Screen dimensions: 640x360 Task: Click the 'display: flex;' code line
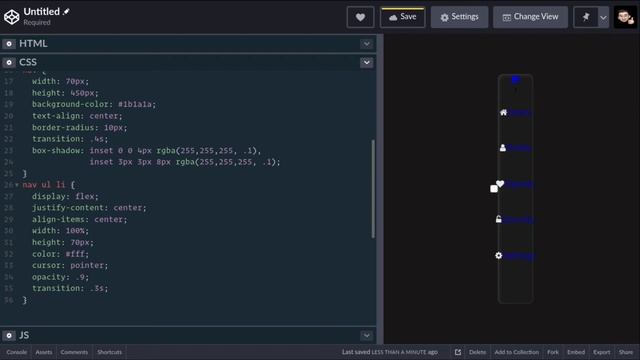(65, 196)
